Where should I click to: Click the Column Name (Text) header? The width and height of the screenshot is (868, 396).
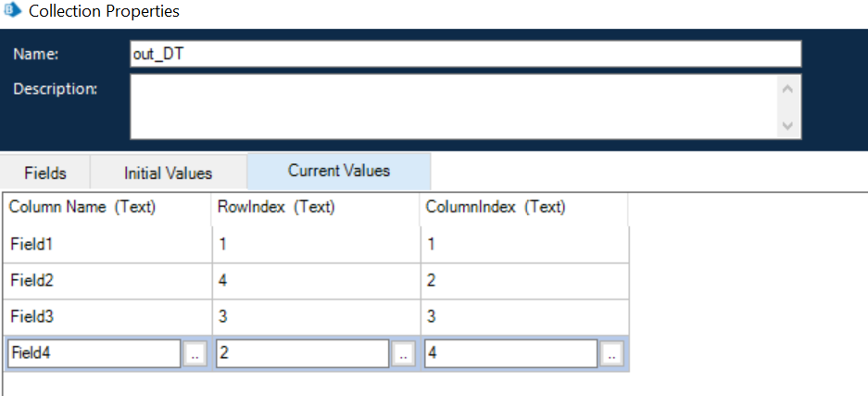pyautogui.click(x=82, y=208)
